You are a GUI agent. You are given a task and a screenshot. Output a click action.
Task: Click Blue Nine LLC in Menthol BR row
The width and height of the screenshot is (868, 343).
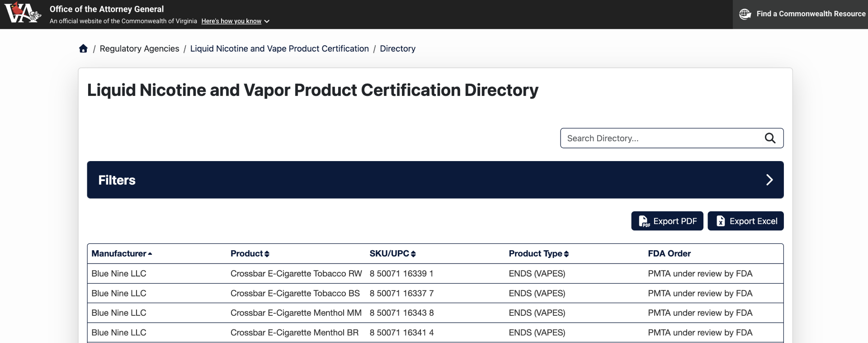119,333
